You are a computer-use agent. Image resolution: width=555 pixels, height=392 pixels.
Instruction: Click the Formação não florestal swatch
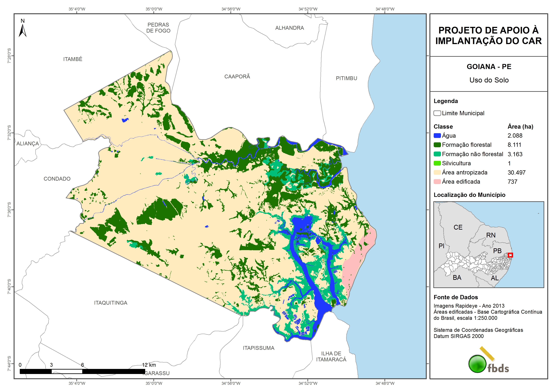(437, 154)
